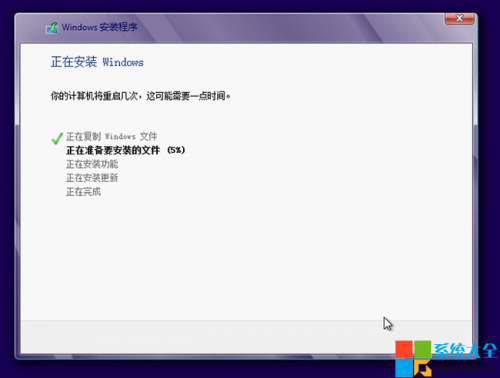This screenshot has height=378, width=500.
Task: Select the 正在复制 Windows 文件 step
Action: pos(111,136)
